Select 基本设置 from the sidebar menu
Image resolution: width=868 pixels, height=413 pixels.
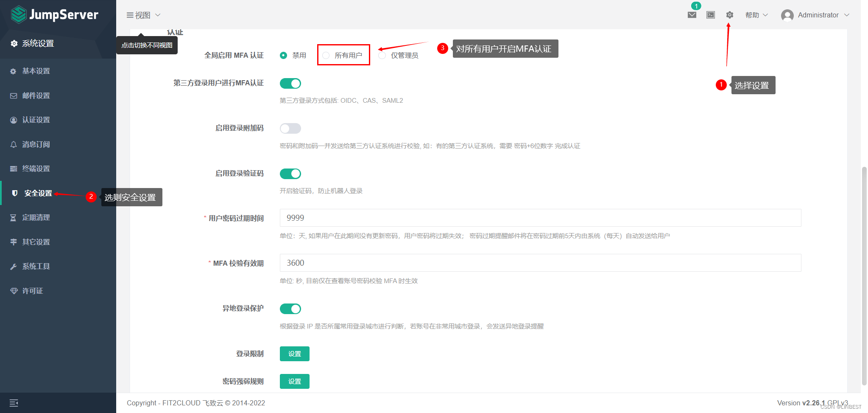coord(36,71)
